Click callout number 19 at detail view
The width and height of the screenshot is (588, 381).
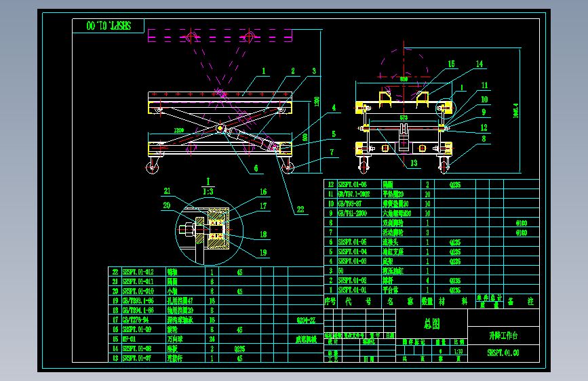click(x=263, y=252)
